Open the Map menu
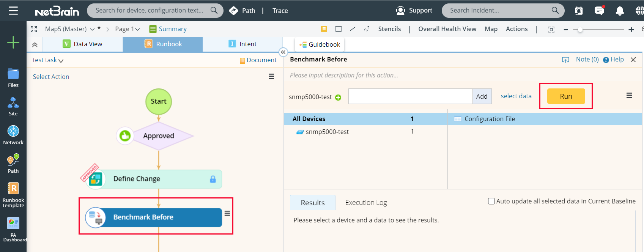The width and height of the screenshot is (644, 252). pyautogui.click(x=491, y=29)
